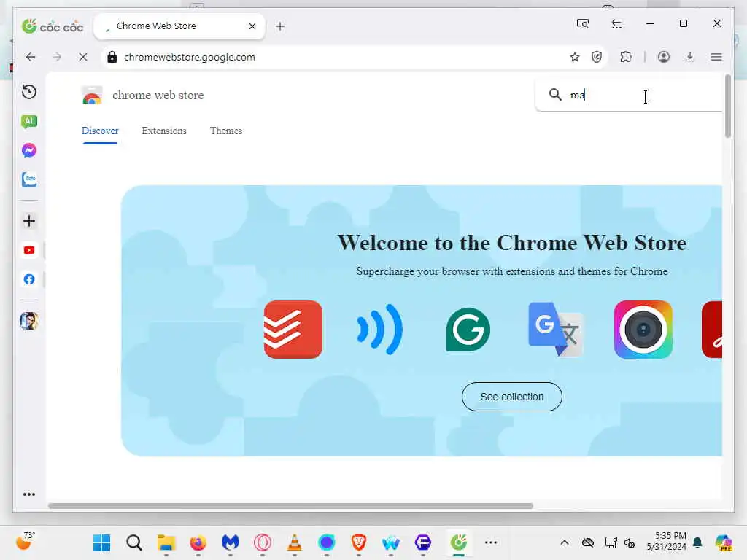This screenshot has width=747, height=560.
Task: Open Facebook sidebar shortcut
Action: [x=29, y=279]
